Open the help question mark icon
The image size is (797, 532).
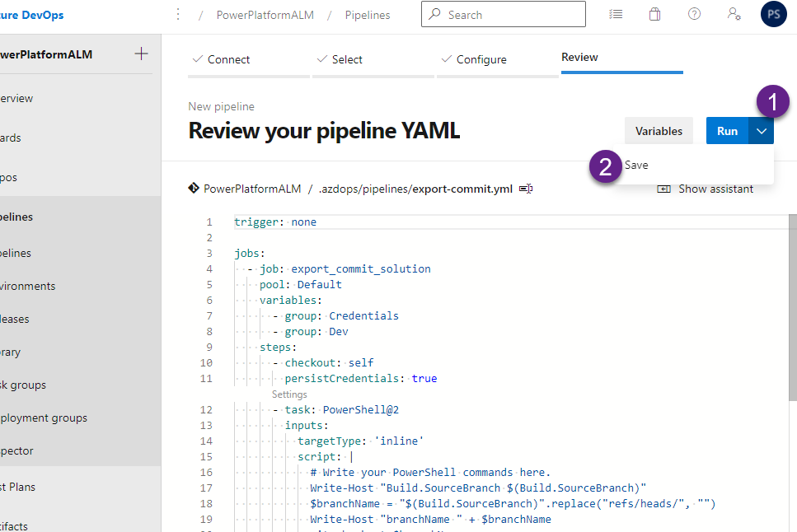click(694, 15)
